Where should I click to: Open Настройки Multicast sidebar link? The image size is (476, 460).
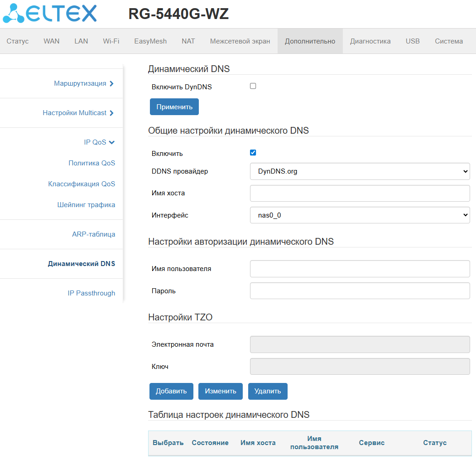pos(74,113)
